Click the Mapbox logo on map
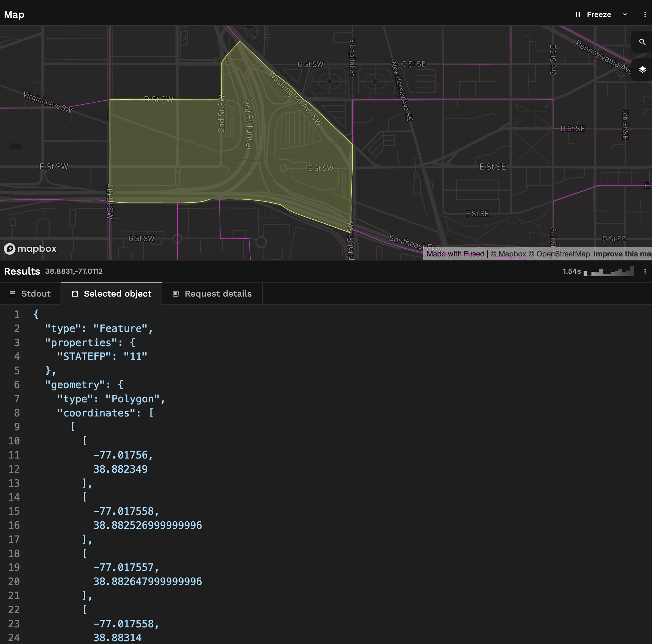The height and width of the screenshot is (644, 652). (30, 249)
